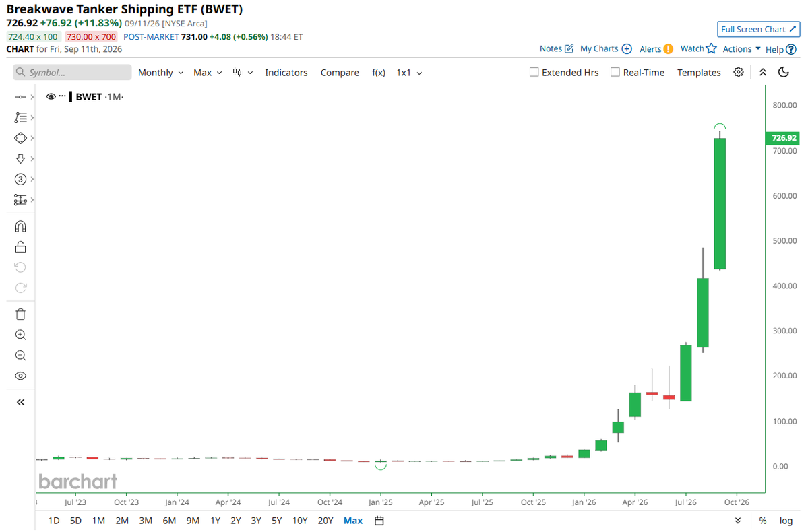Open the Monthly frequency dropdown
The image size is (808, 532).
coord(160,73)
